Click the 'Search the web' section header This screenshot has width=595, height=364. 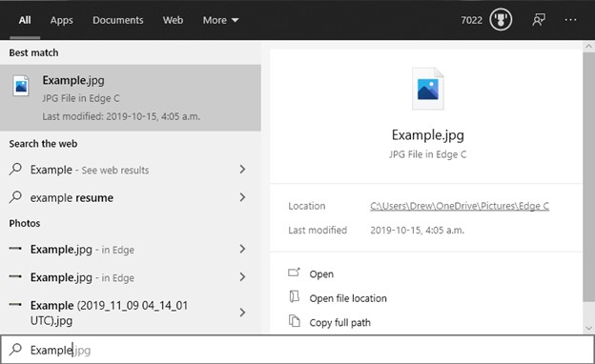pyautogui.click(x=43, y=144)
